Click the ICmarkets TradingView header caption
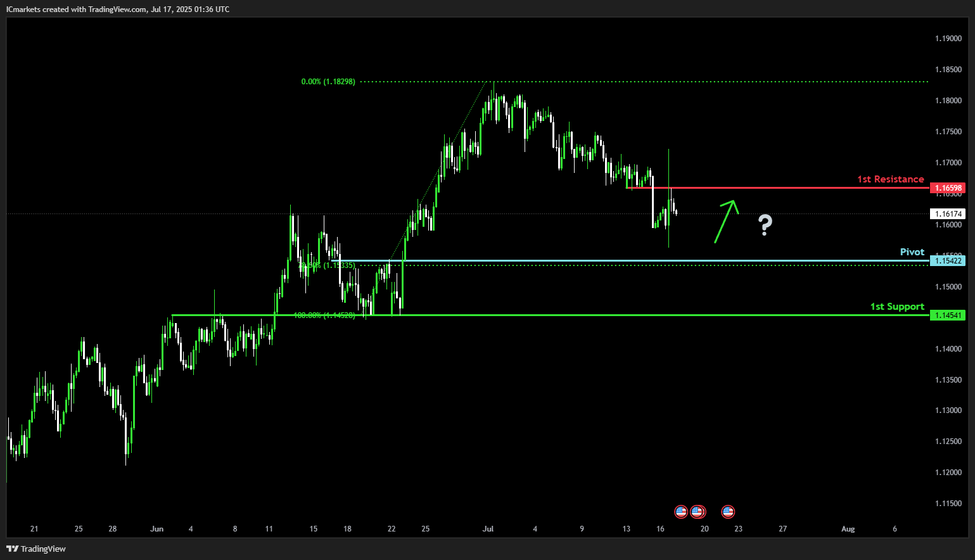Screen dimensions: 975x560 tap(118, 10)
